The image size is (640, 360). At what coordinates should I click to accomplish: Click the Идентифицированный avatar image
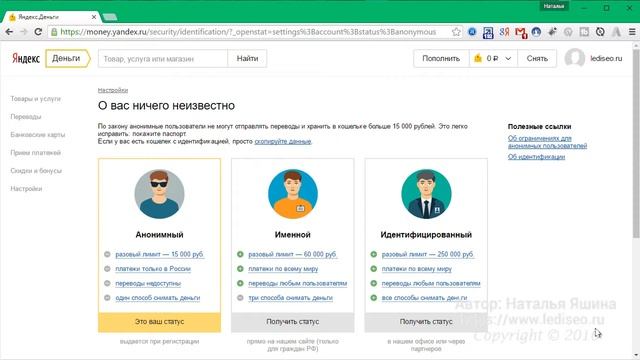pos(426,194)
